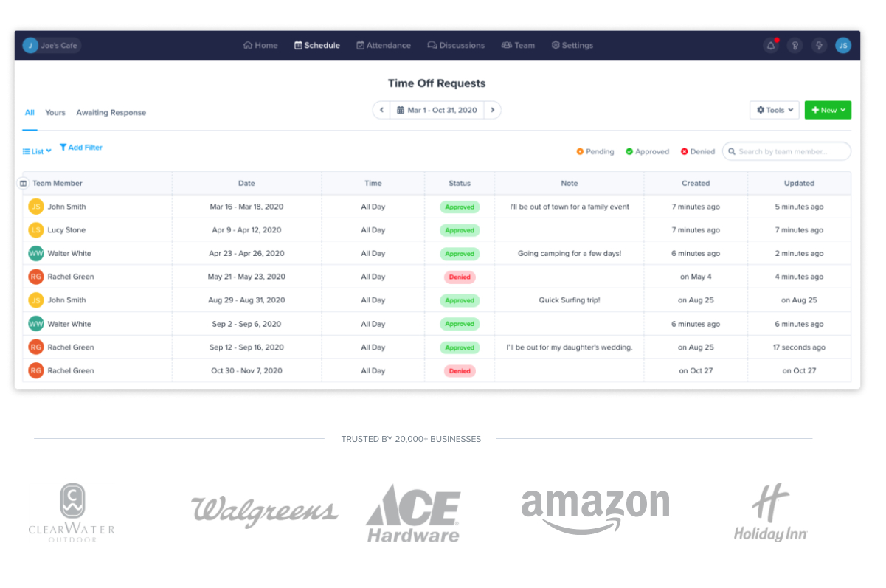The width and height of the screenshot is (886, 588).
Task: Toggle the Pending status filter
Action: click(595, 151)
